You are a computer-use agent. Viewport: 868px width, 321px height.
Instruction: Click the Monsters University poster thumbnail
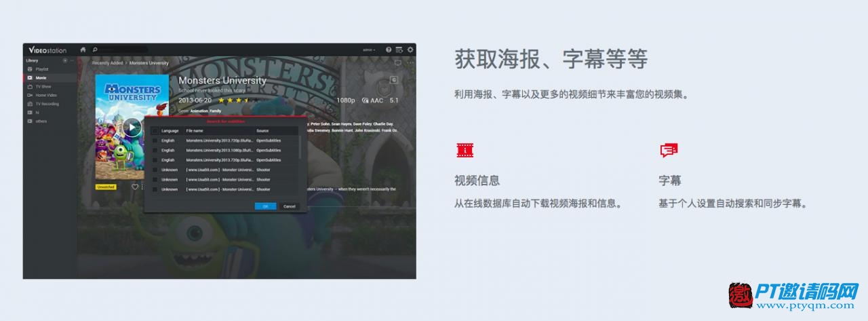click(x=132, y=127)
